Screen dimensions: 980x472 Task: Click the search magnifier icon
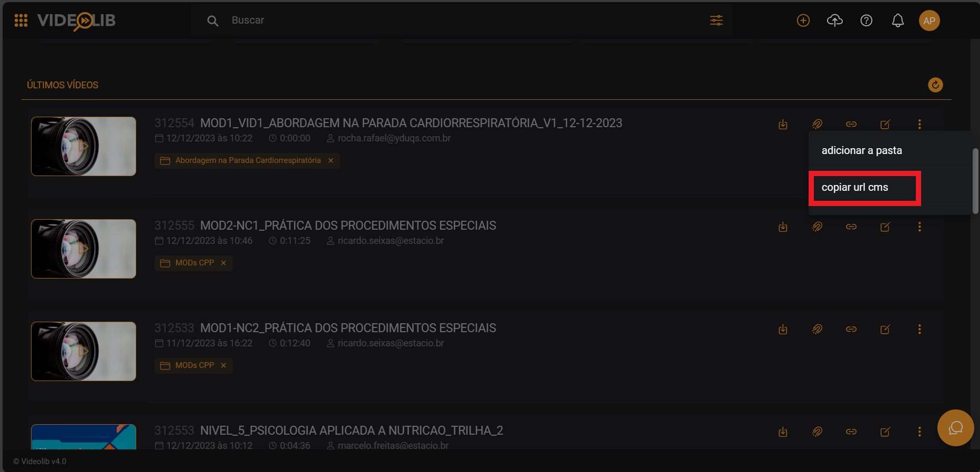point(212,20)
